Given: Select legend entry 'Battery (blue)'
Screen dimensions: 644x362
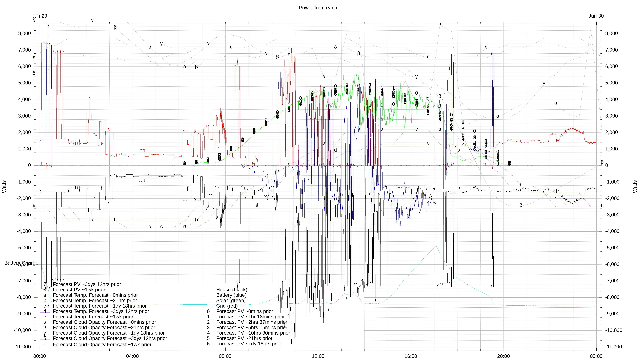Looking at the screenshot, I should click(x=231, y=295).
